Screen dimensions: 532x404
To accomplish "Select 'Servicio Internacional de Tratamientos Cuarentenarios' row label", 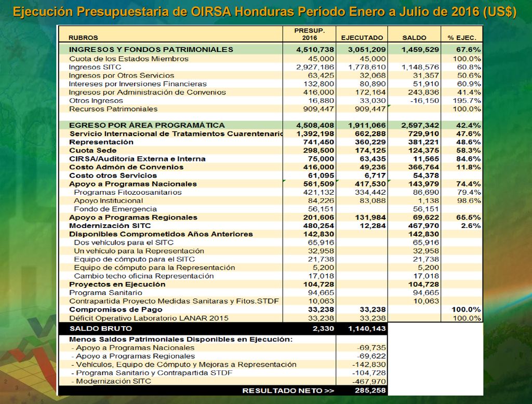I will click(176, 133).
